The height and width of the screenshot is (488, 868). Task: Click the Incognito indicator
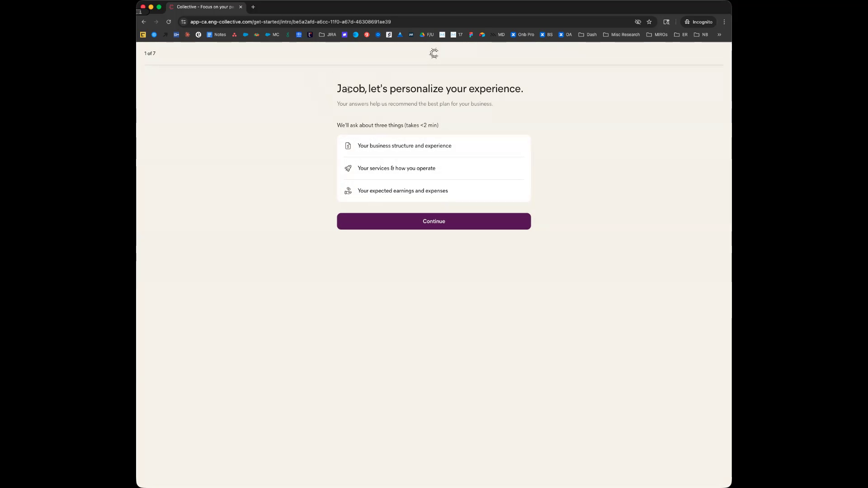[698, 22]
